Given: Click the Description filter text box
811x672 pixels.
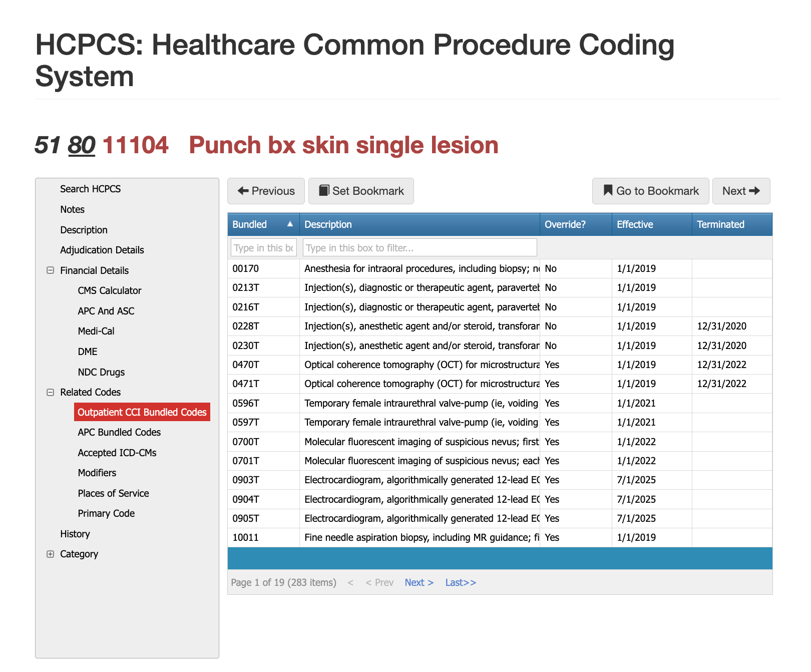Looking at the screenshot, I should click(x=420, y=247).
